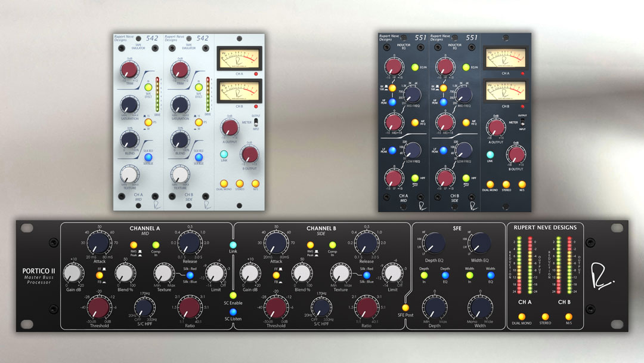Toggle 551 CH A LF Peak button

[392, 150]
